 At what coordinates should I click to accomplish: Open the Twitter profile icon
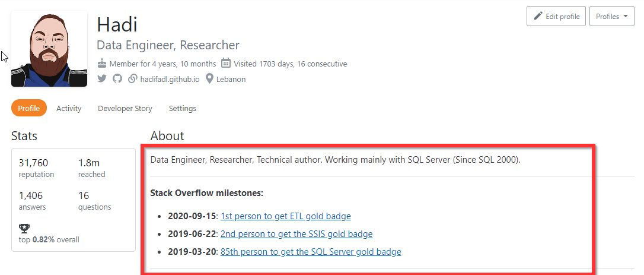coord(102,79)
